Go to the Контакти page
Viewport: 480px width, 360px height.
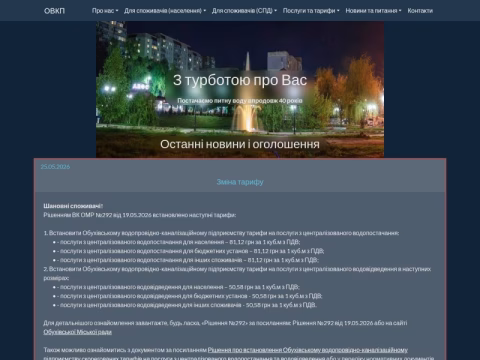pos(420,11)
